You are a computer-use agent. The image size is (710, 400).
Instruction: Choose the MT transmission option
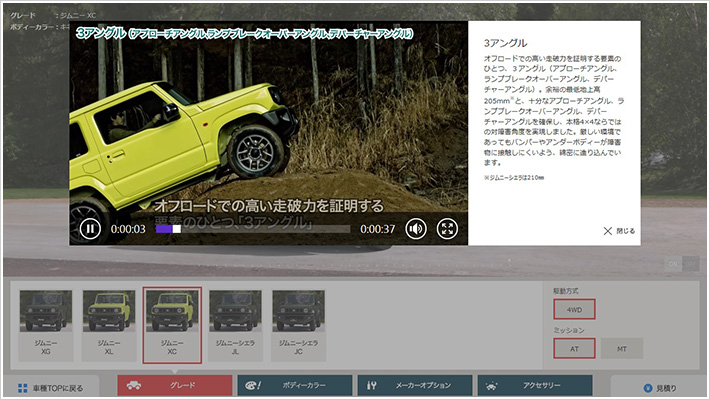[622, 349]
